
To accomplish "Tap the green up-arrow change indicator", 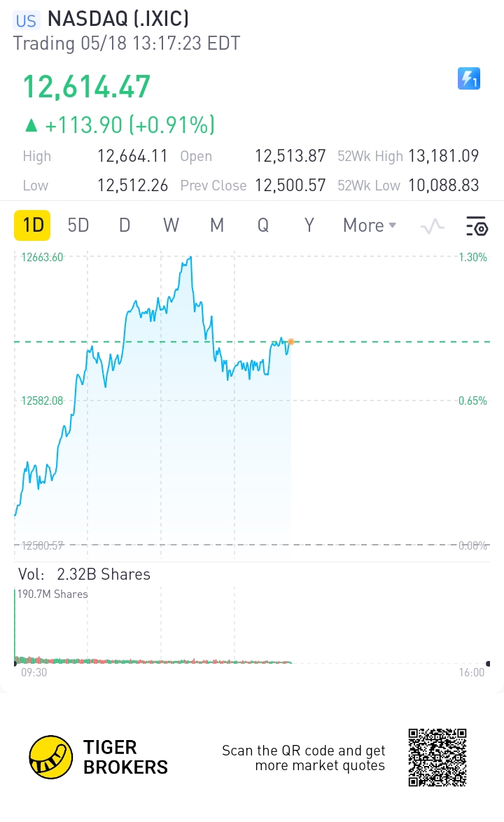I will tap(31, 125).
